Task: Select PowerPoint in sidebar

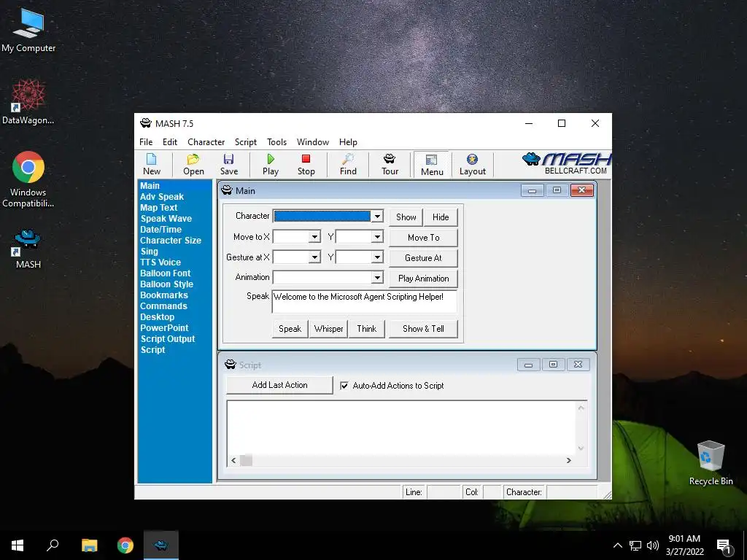Action: [x=164, y=328]
